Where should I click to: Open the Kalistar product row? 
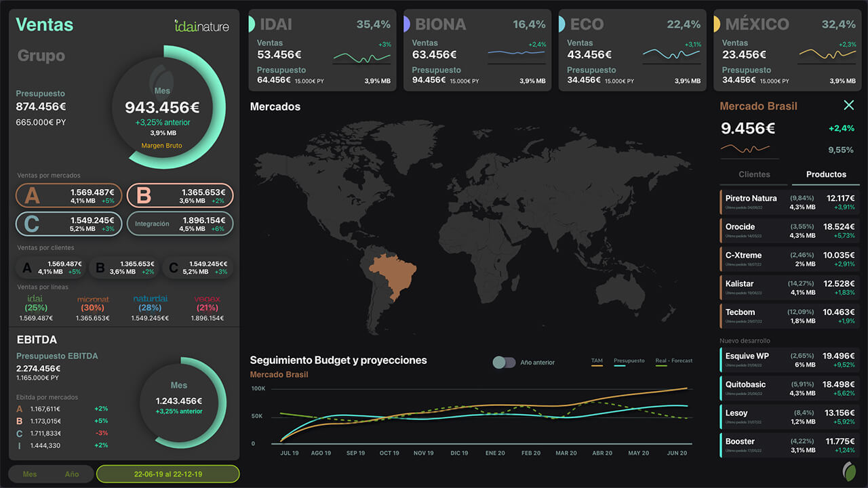pyautogui.click(x=789, y=287)
